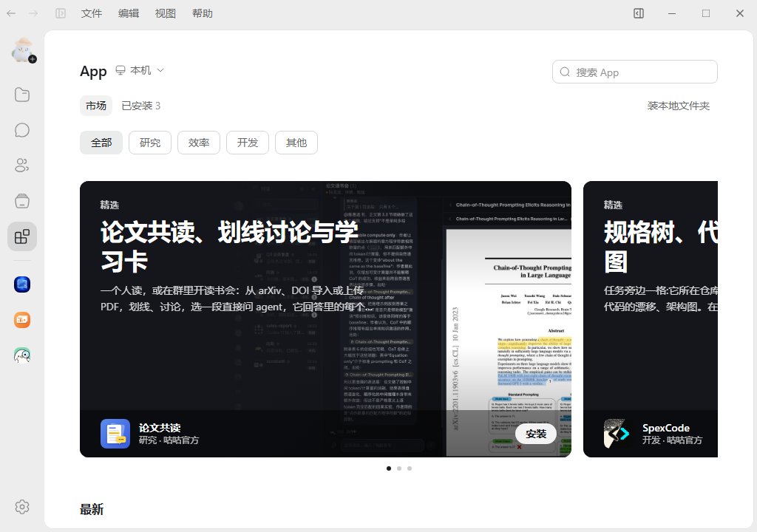The width and height of the screenshot is (757, 532).
Task: Open the folder icon in sidebar
Action: point(22,95)
